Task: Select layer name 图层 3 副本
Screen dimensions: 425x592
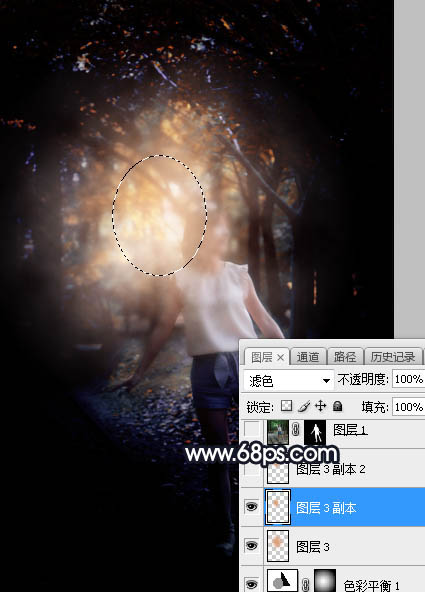Action: (x=326, y=508)
